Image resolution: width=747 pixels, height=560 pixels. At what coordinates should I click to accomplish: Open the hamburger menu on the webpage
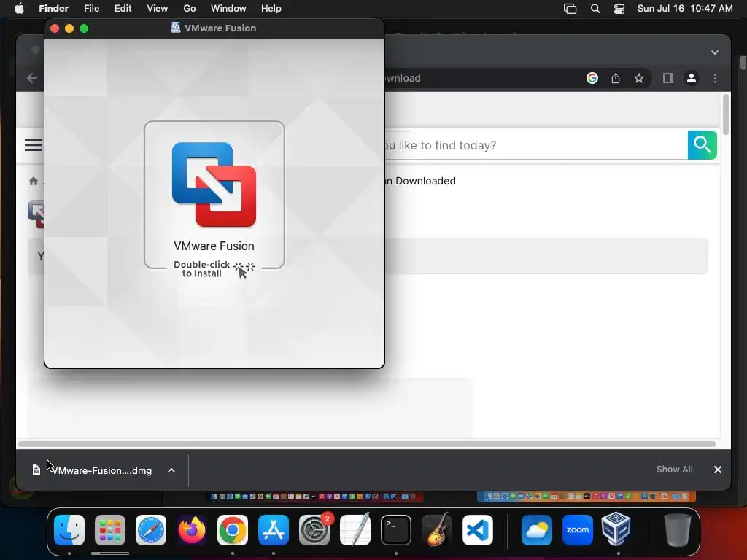click(x=34, y=145)
